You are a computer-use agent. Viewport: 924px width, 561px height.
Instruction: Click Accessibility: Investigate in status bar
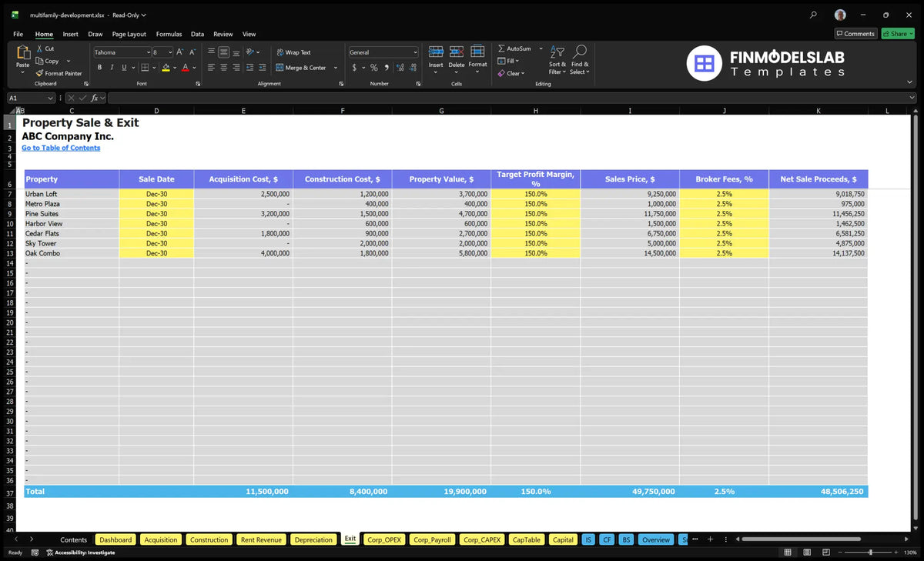pyautogui.click(x=81, y=553)
